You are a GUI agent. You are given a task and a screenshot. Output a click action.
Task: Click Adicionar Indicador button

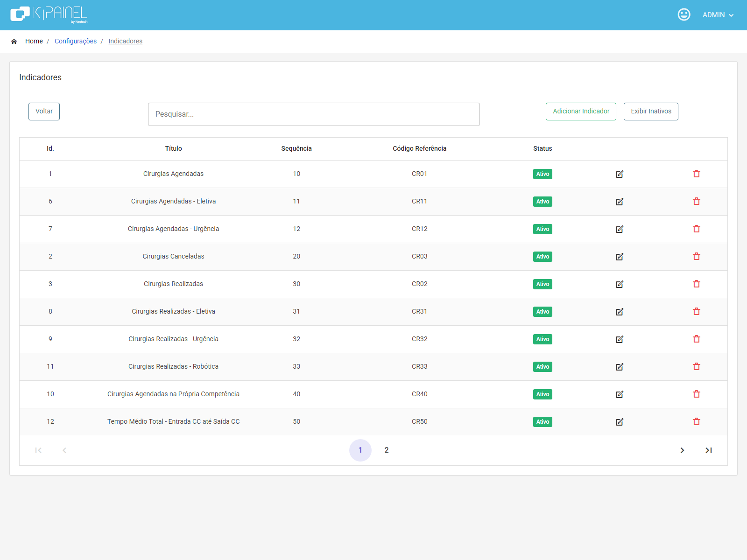581,112
